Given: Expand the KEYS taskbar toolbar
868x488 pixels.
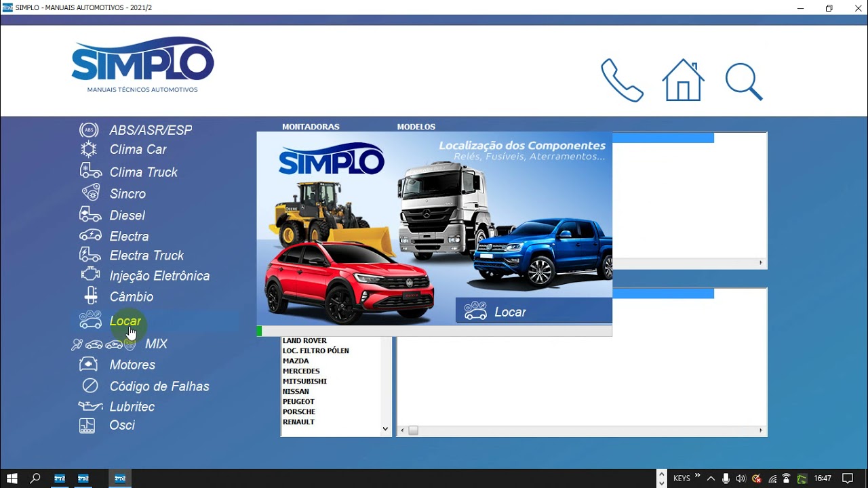Looking at the screenshot, I should click(697, 476).
